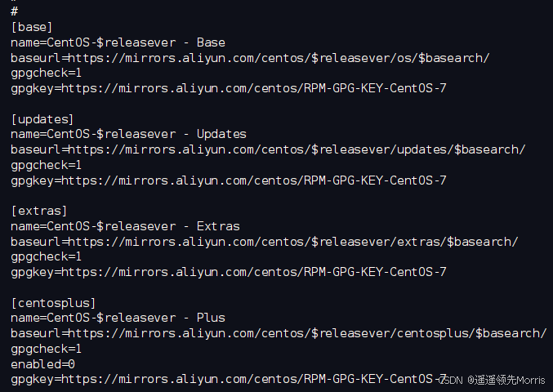This screenshot has height=392, width=553.
Task: Open the gpgkey URL in the [base] section
Action: coord(254,88)
